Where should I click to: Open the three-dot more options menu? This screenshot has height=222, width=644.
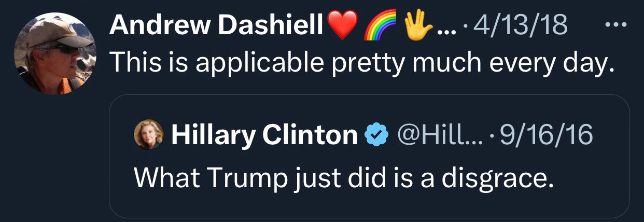tap(616, 25)
